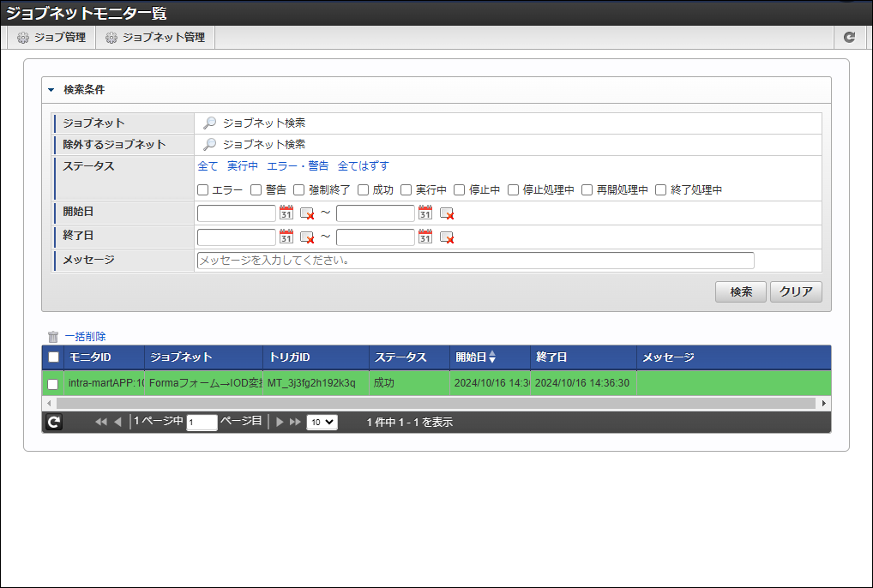
Task: Click the 全て status link
Action: point(208,165)
